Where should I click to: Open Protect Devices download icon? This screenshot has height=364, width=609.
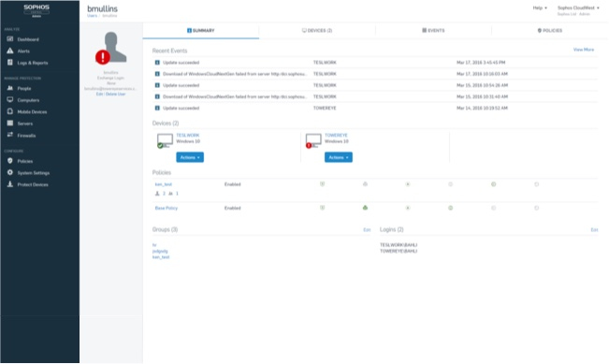[10, 184]
